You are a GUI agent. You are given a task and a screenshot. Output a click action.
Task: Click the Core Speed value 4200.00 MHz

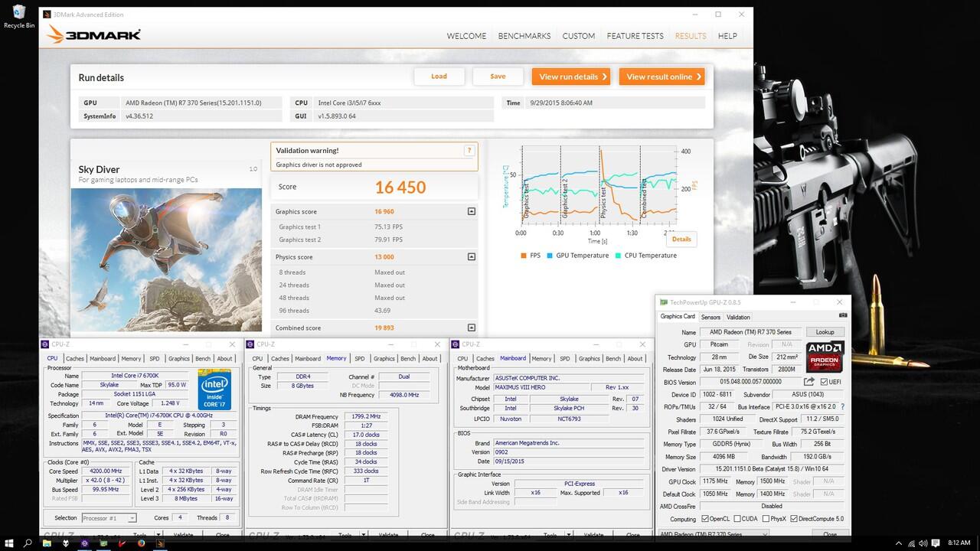(x=106, y=471)
